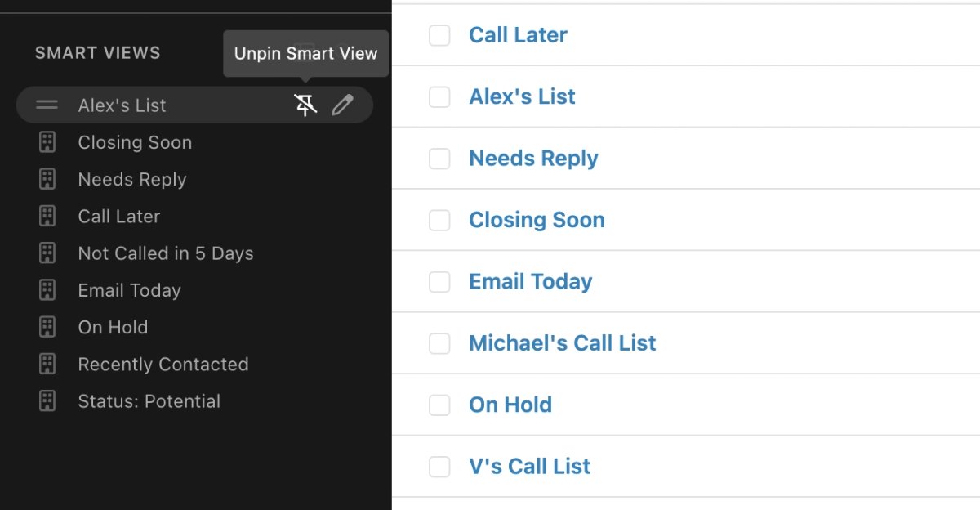Click the building icon beside Not Called in 5 Days
980x510 pixels.
(47, 253)
